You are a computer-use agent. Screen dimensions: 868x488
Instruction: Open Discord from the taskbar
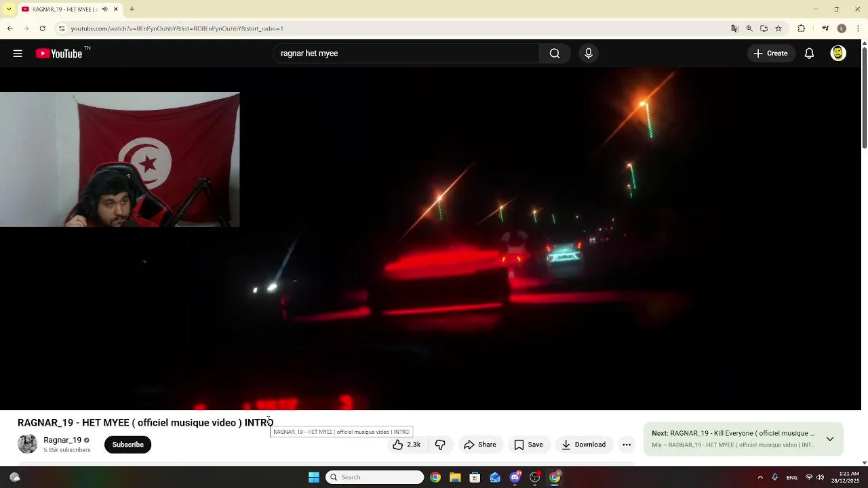tap(515, 477)
